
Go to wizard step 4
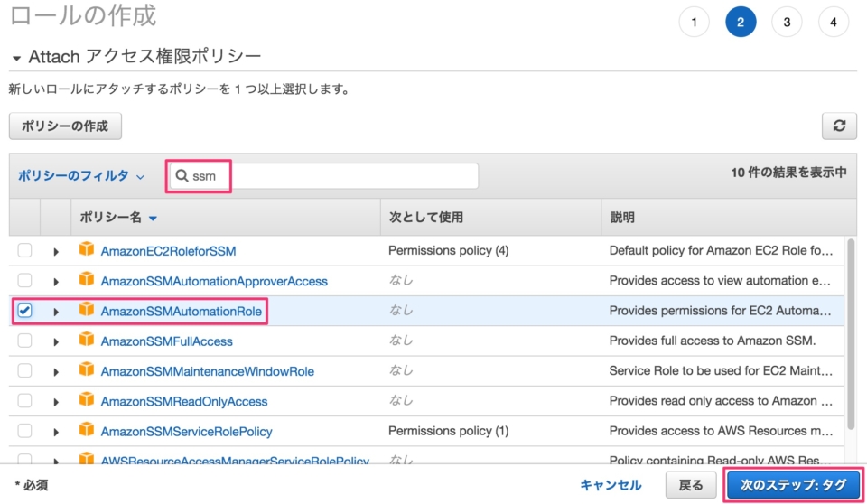pyautogui.click(x=834, y=23)
